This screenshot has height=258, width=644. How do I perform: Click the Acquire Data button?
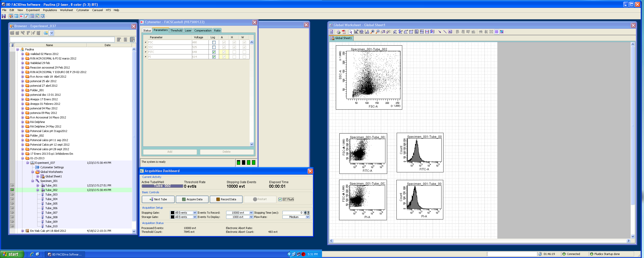(x=192, y=199)
